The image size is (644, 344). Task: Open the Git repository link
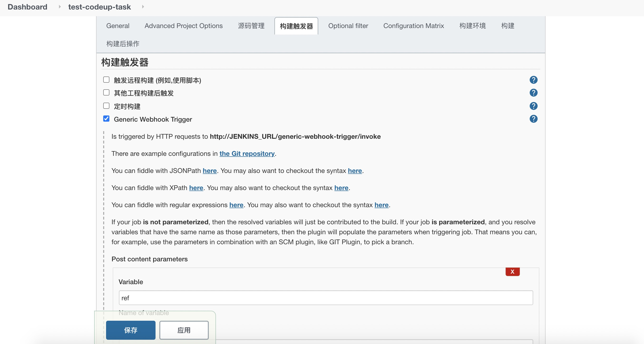coord(247,153)
